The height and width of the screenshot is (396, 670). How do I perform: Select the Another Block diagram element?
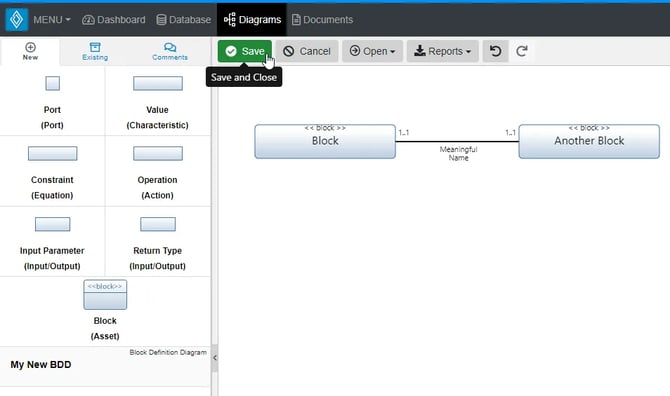(x=589, y=141)
